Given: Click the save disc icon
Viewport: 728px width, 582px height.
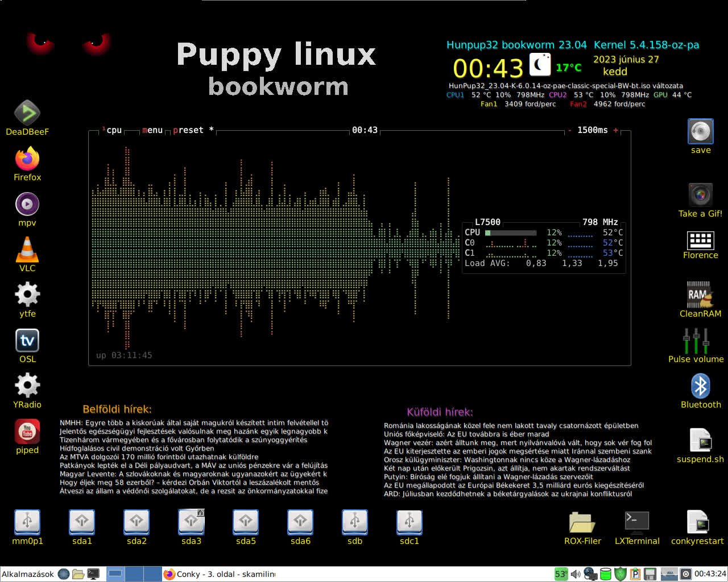Looking at the screenshot, I should click(x=701, y=132).
